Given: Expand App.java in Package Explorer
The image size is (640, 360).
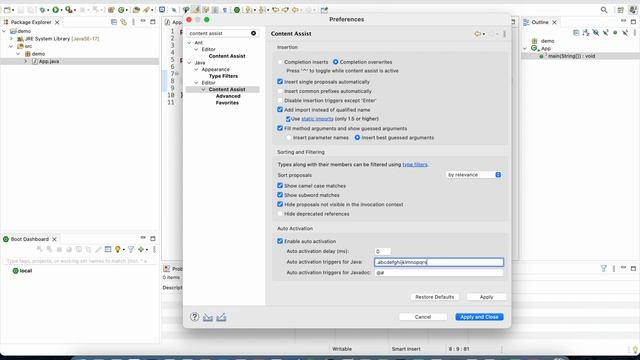Looking at the screenshot, I should pyautogui.click(x=25, y=61).
